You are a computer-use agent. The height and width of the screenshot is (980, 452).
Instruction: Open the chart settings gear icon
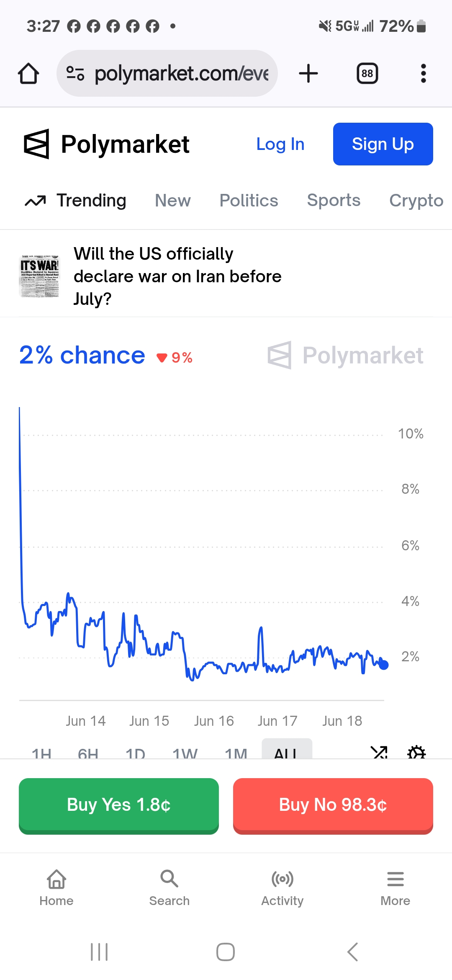click(416, 752)
